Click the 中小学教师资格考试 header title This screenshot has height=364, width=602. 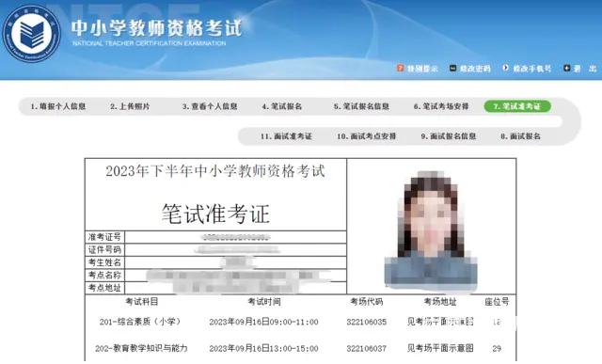157,29
